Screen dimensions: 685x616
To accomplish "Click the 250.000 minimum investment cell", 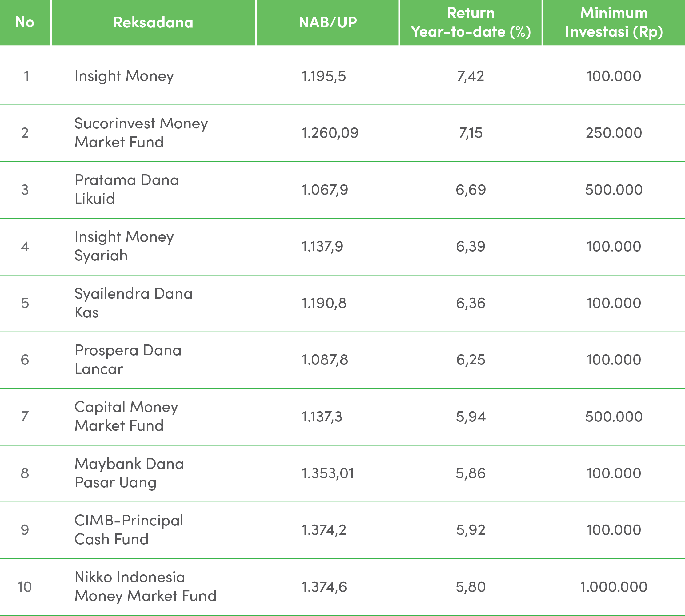I will [614, 133].
